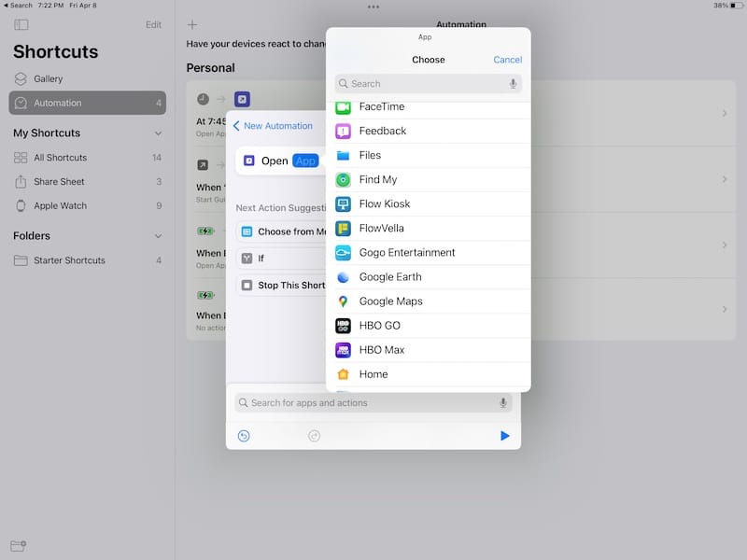
Task: Click the Stop This Shortcut icon
Action: [247, 286]
